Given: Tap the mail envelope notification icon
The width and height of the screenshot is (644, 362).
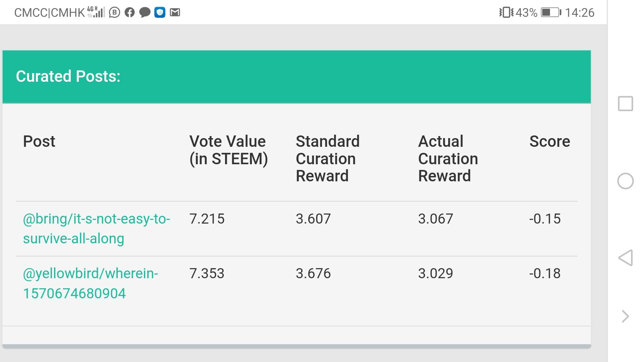Looking at the screenshot, I should 175,13.
